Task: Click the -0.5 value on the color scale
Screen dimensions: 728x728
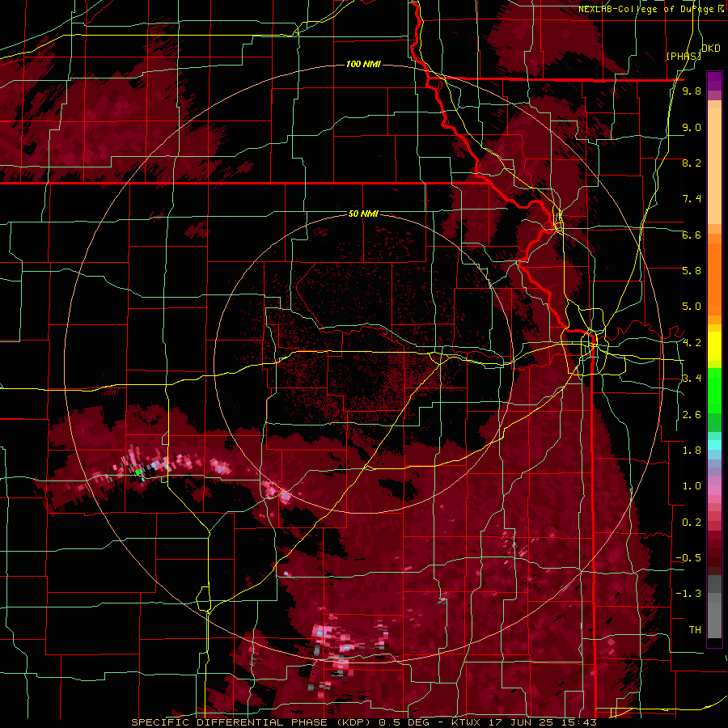Action: (688, 558)
